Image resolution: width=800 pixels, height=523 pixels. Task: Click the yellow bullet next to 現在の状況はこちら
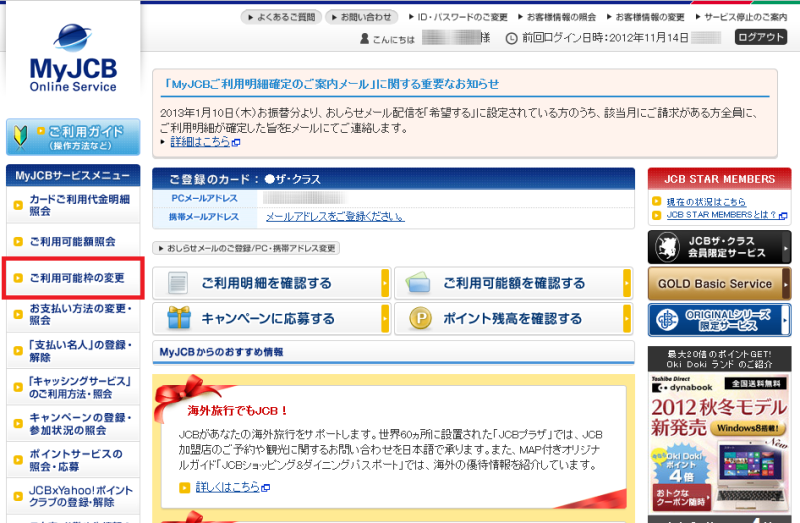click(x=657, y=202)
